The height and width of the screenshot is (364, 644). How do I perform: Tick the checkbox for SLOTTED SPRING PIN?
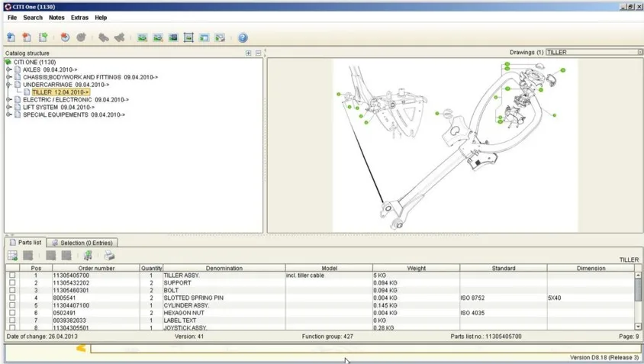[12, 298]
